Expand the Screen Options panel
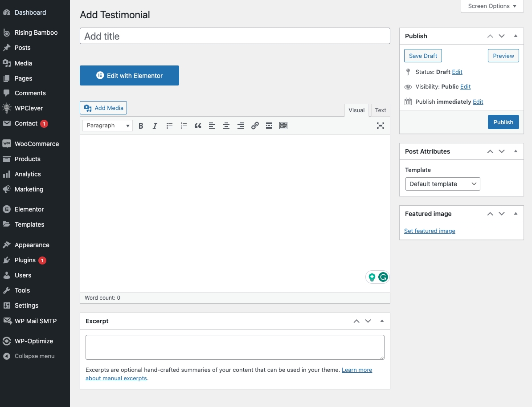Image resolution: width=532 pixels, height=407 pixels. [x=492, y=6]
